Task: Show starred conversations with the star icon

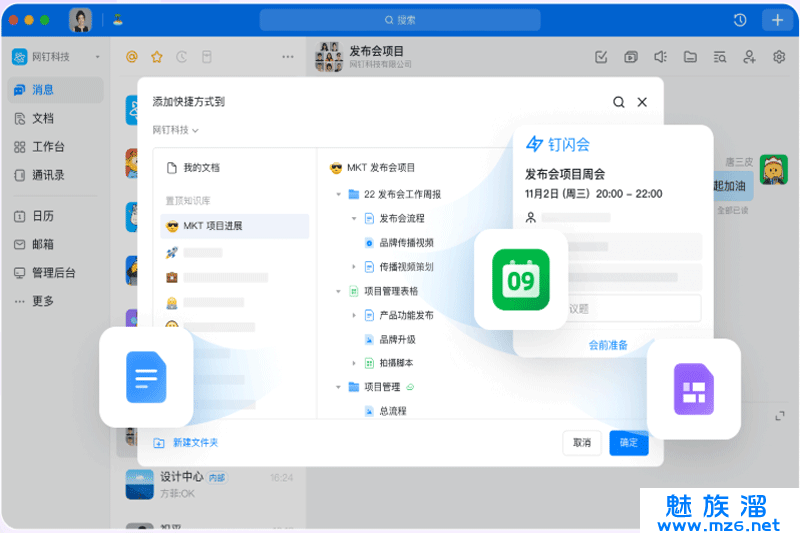Action: click(156, 57)
